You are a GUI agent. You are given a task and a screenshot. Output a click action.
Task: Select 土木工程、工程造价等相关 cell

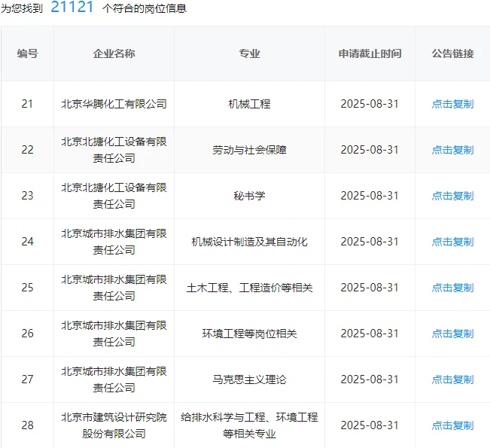[x=249, y=288]
